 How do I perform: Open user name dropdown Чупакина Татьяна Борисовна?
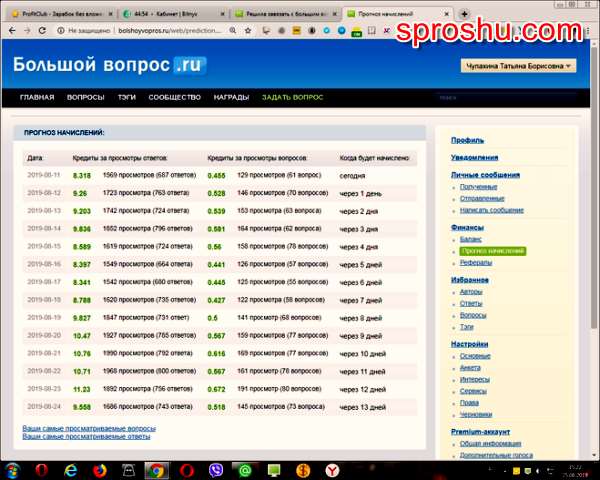(518, 66)
